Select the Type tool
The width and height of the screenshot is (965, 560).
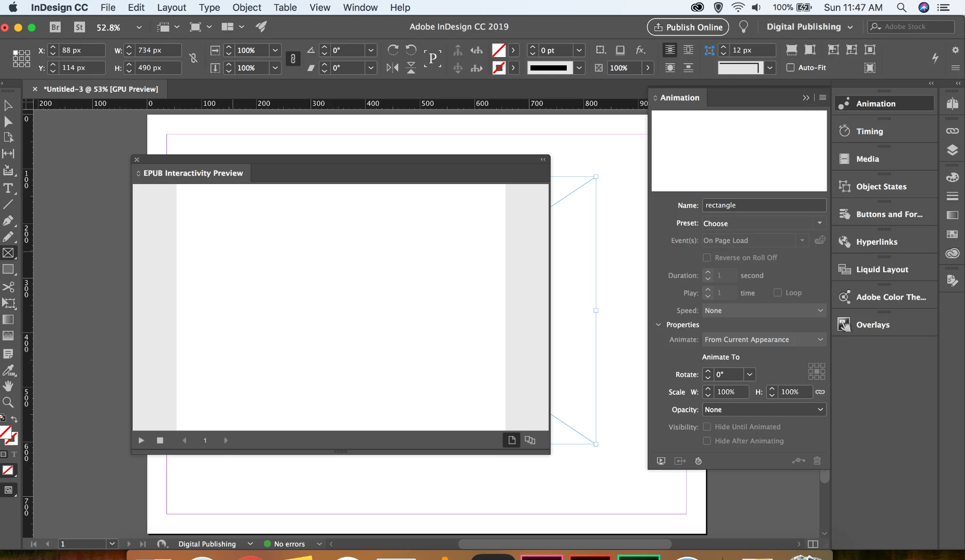(x=8, y=188)
